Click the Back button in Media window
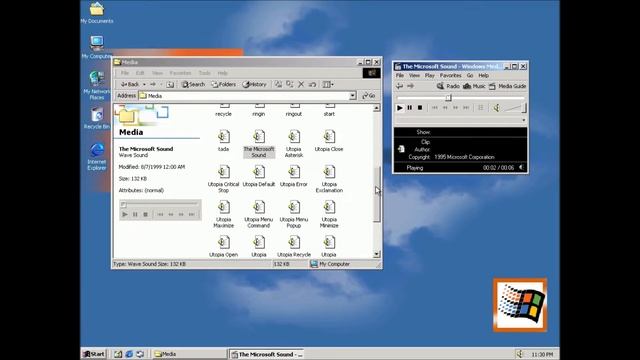Viewport: 640px width, 360px height. (130, 84)
